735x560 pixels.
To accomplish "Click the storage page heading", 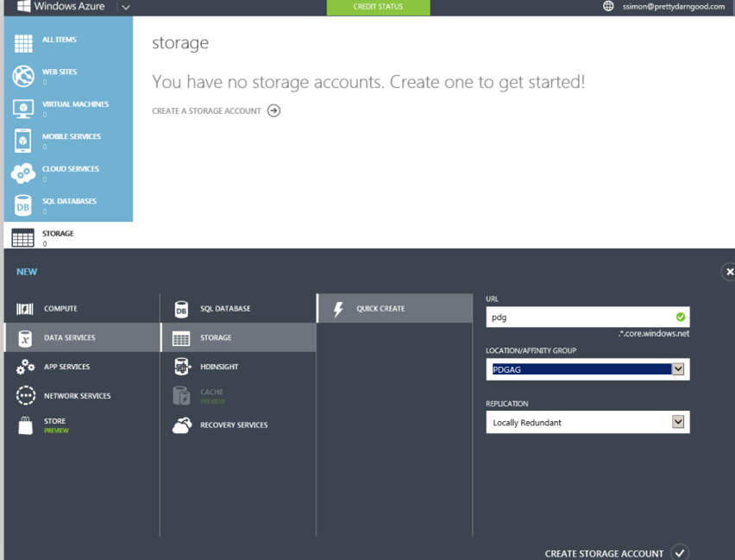I will (180, 43).
